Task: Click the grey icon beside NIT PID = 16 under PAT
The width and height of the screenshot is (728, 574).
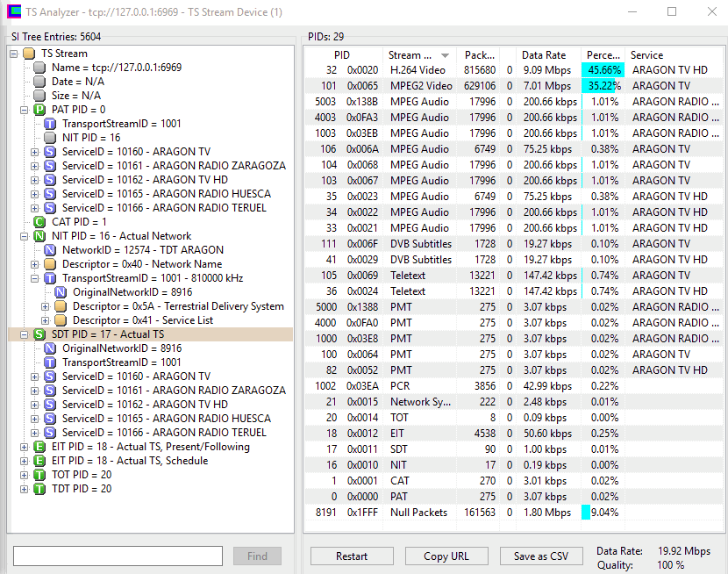Action: (50, 138)
